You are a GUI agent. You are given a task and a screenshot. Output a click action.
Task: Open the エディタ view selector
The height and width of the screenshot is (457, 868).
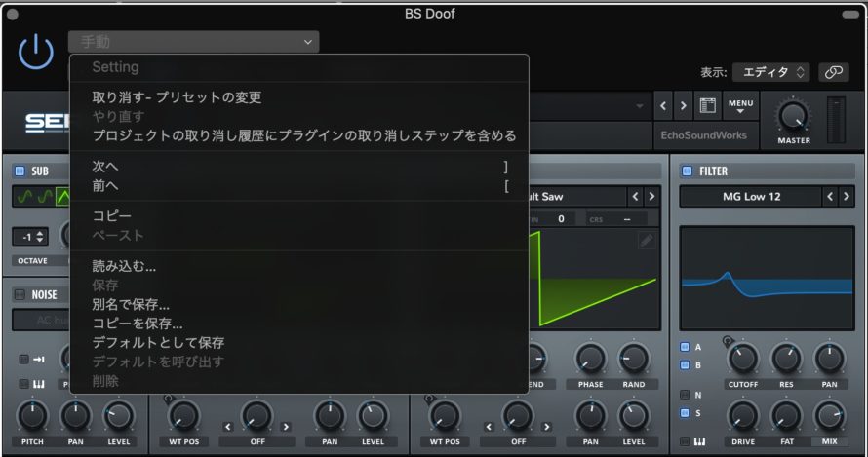pos(770,72)
